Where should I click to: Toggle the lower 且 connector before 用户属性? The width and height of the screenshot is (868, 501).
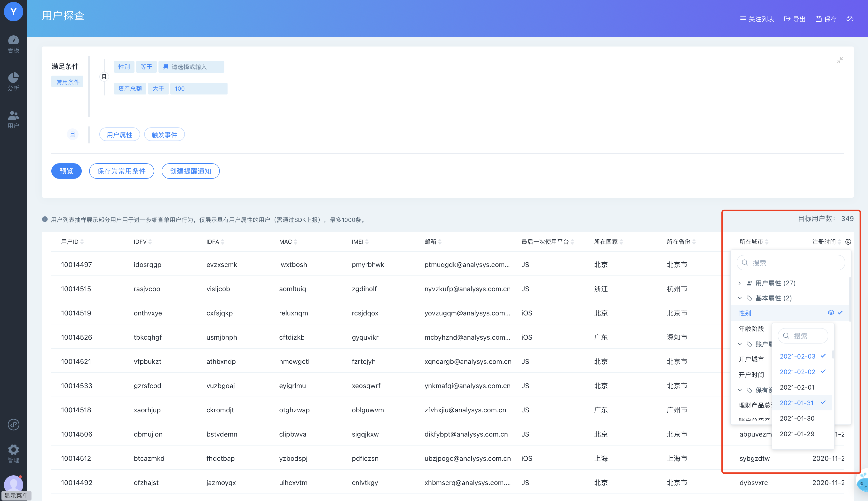pos(72,134)
